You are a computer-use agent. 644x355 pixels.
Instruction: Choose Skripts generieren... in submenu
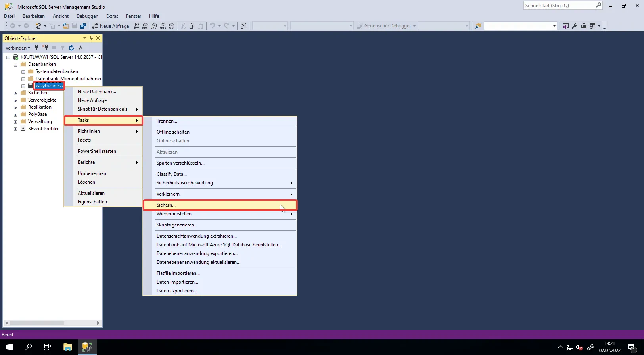[x=220, y=225]
